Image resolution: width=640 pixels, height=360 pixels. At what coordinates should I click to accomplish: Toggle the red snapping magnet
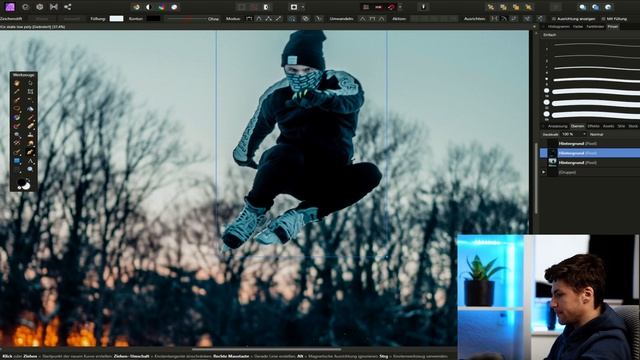click(x=392, y=7)
